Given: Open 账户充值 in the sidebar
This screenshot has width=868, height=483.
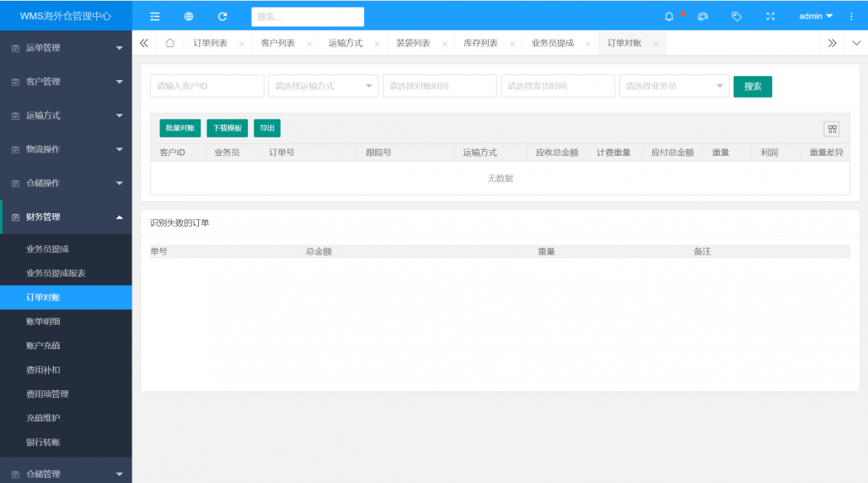Looking at the screenshot, I should (66, 346).
